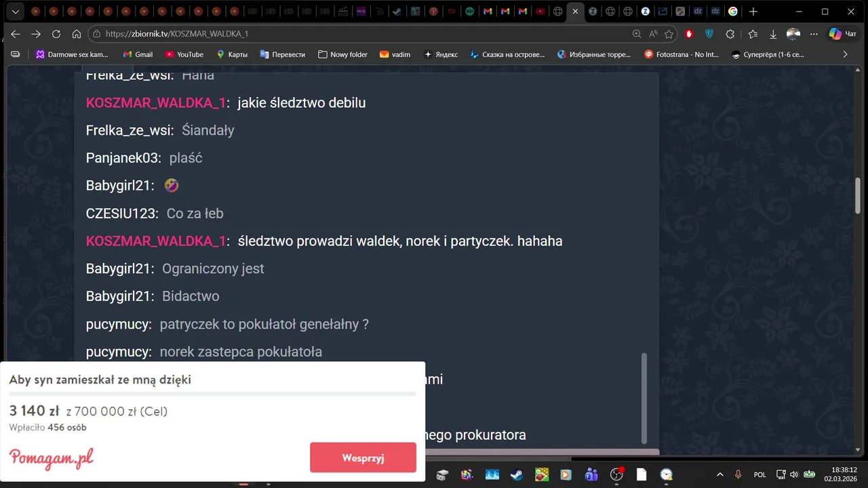Open the Перевести bookmark
868x488 pixels.
click(283, 54)
